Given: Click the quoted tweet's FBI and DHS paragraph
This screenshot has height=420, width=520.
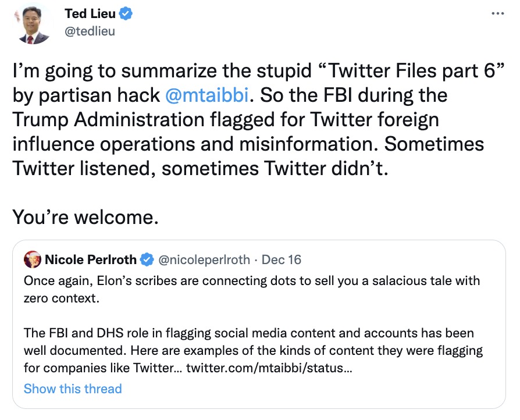Looking at the screenshot, I should 253,350.
